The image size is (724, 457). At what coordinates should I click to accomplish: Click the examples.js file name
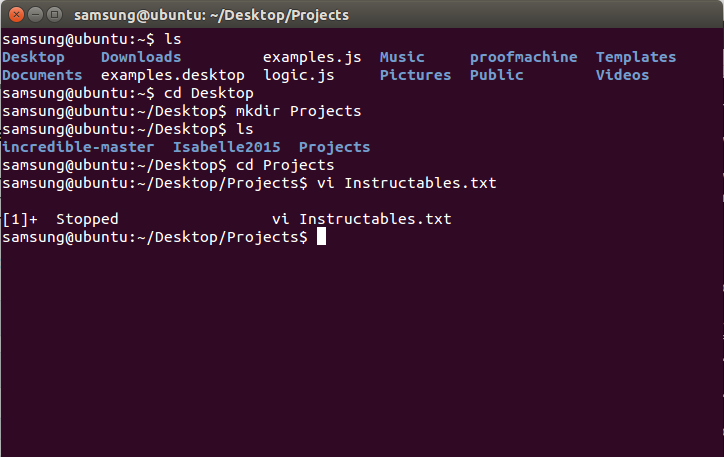tap(312, 57)
